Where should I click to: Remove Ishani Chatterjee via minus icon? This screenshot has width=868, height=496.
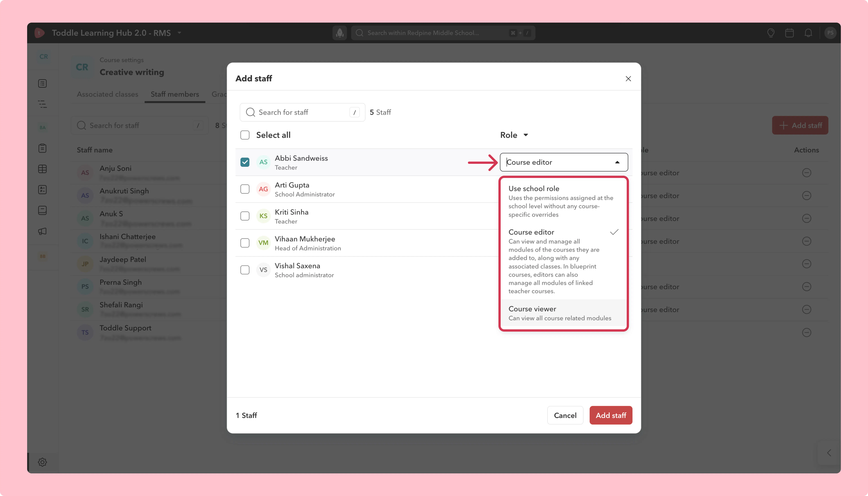tap(806, 241)
